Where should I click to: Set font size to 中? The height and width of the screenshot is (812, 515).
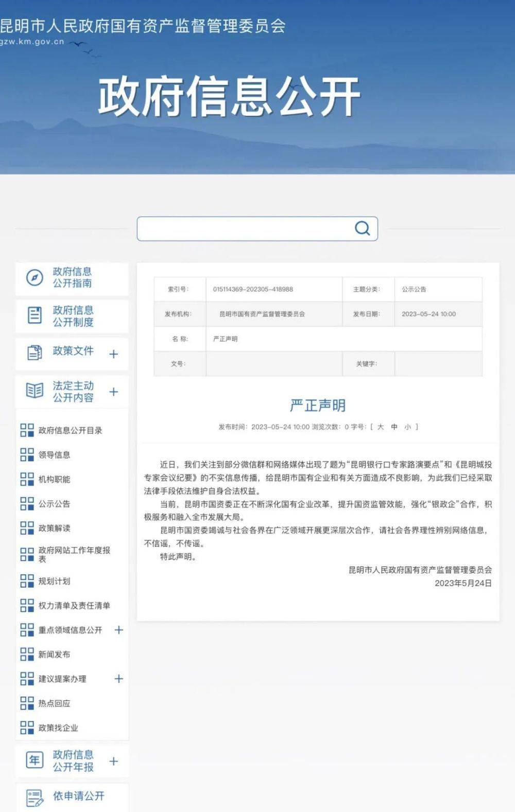coord(394,427)
